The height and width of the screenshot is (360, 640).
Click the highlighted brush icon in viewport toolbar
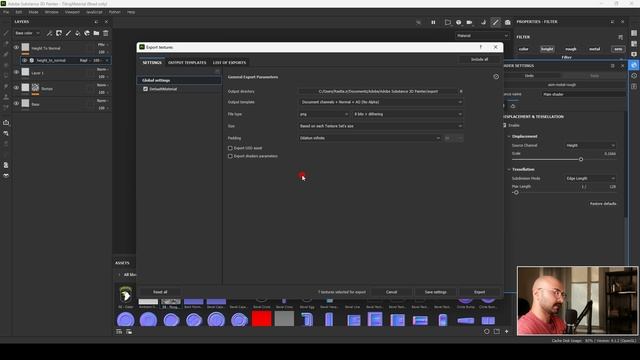click(x=495, y=22)
